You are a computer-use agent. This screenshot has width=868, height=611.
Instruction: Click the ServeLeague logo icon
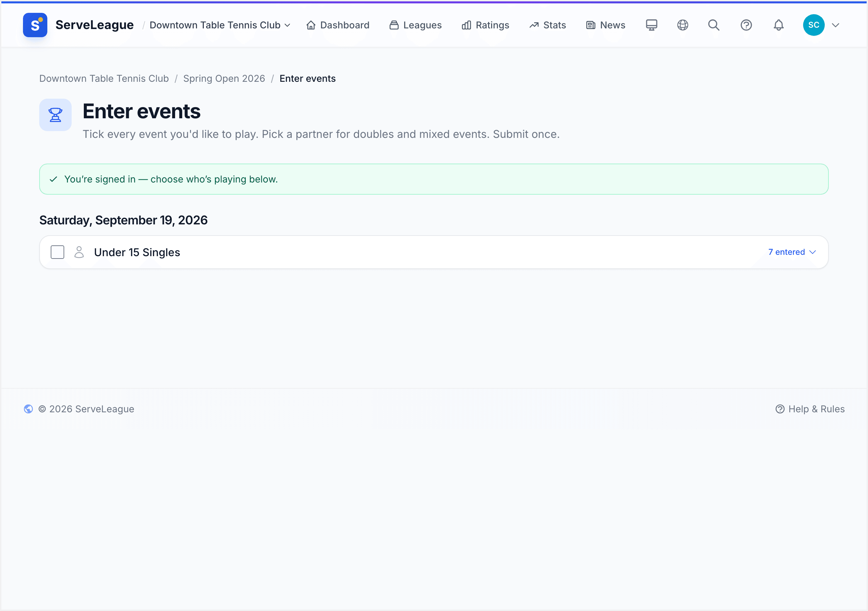(35, 25)
